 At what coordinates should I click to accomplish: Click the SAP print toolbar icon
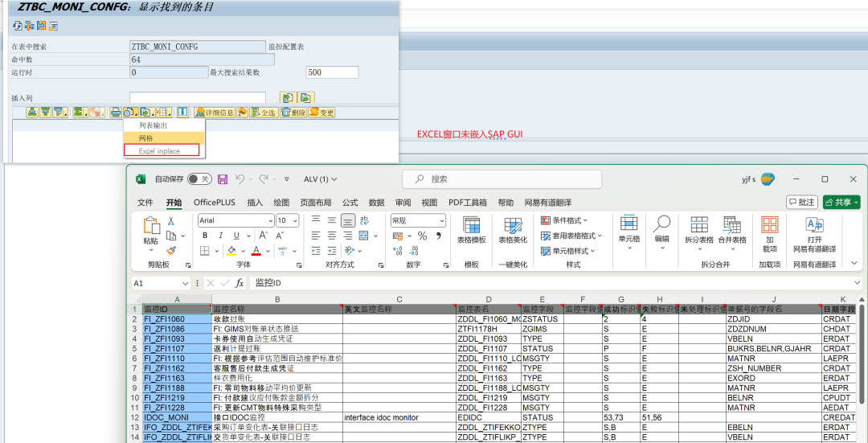115,113
